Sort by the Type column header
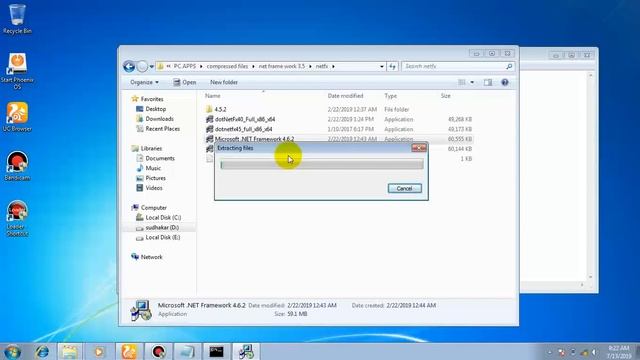Image resolution: width=640 pixels, height=360 pixels. [391, 96]
